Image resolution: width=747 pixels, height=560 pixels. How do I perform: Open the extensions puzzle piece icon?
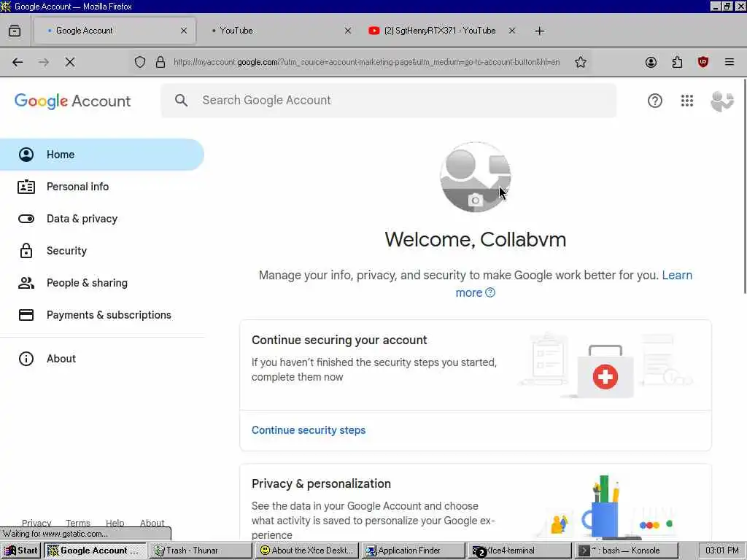pos(677,62)
